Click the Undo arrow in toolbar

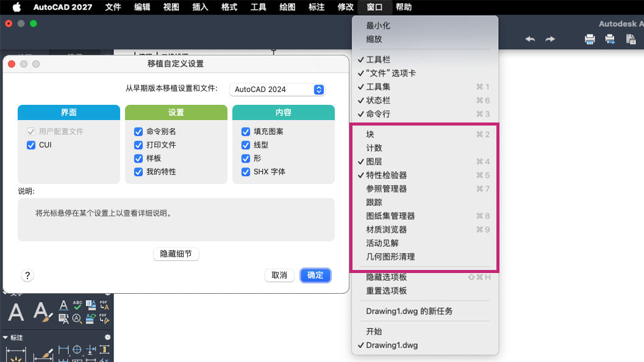point(530,39)
